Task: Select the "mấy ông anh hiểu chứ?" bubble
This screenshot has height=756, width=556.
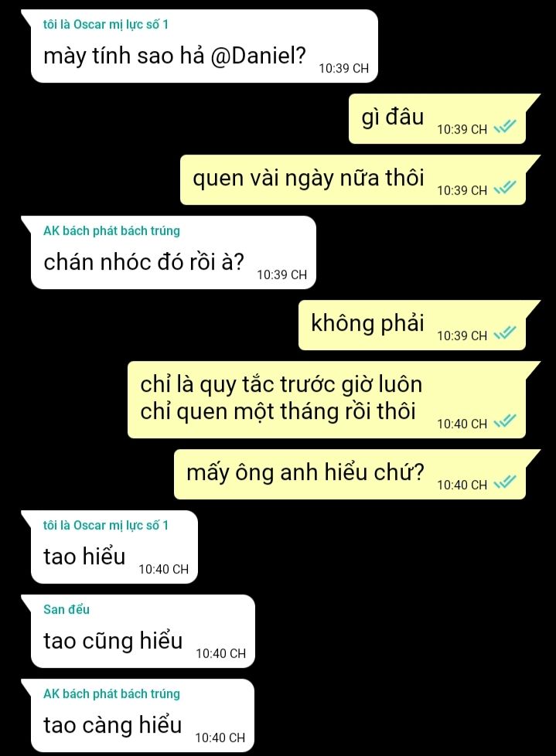Action: (x=350, y=475)
